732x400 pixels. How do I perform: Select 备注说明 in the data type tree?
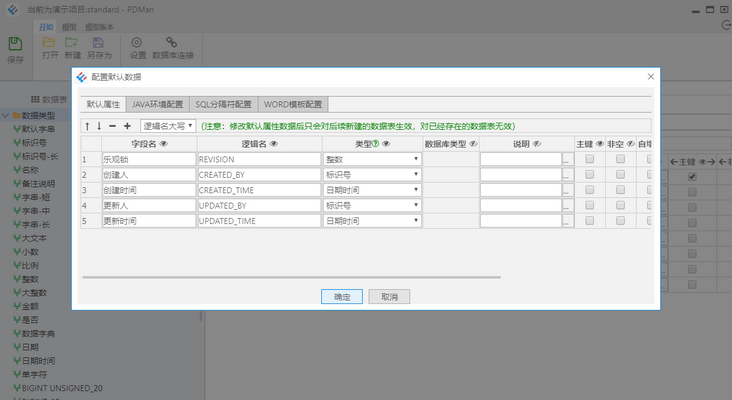38,183
